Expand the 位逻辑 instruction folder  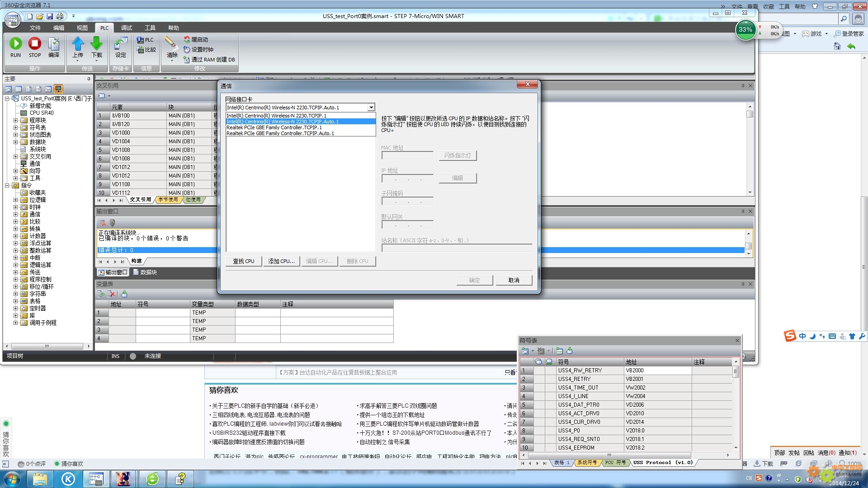pyautogui.click(x=16, y=200)
